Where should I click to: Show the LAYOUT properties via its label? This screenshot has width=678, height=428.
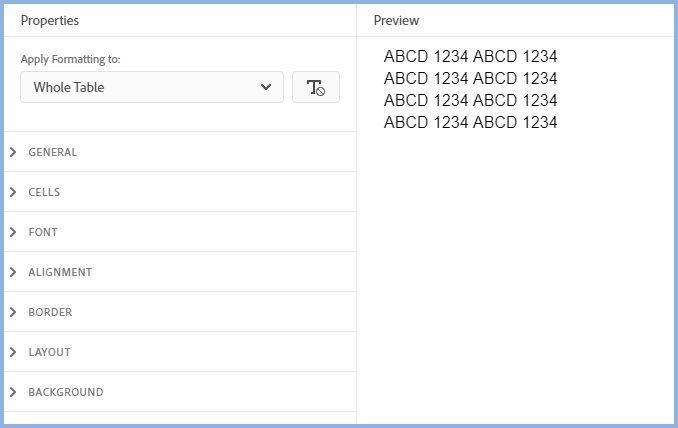pyautogui.click(x=49, y=352)
